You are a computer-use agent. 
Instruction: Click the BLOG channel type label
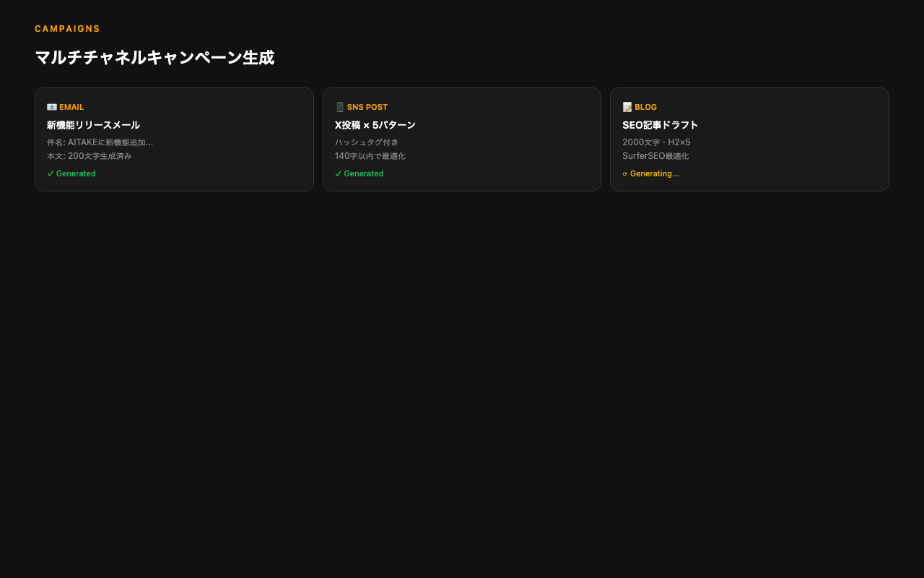click(645, 106)
